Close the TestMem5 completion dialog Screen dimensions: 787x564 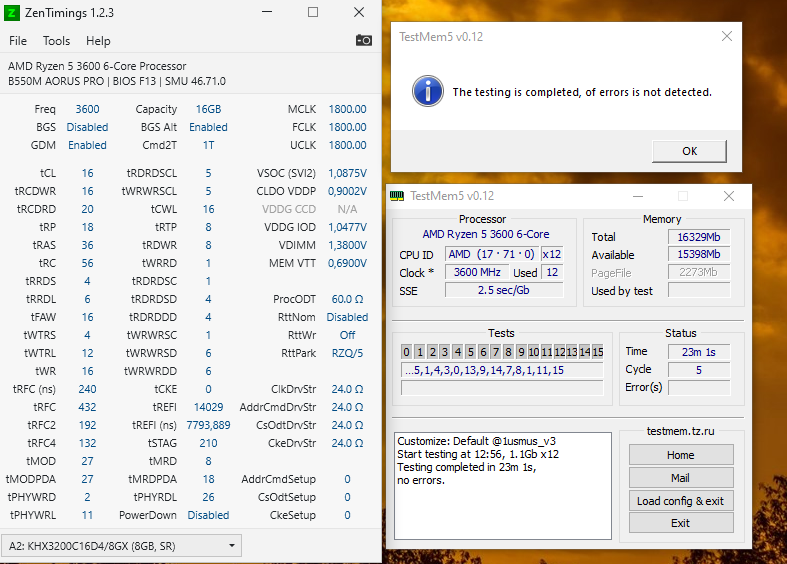[726, 36]
